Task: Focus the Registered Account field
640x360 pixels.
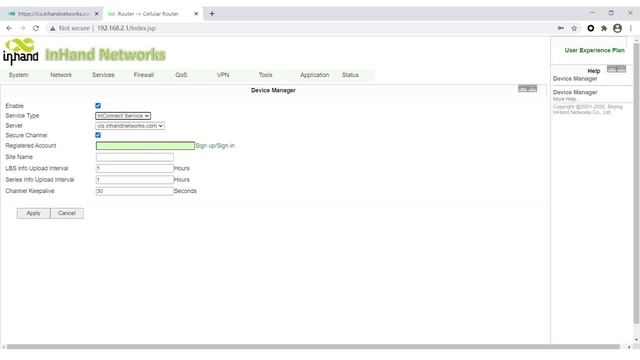Action: click(145, 146)
